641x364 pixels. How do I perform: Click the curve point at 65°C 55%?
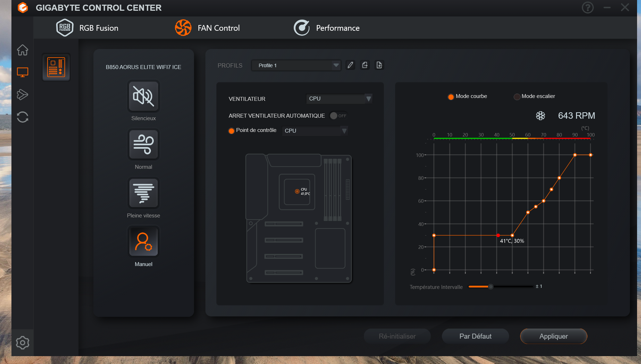coord(536,207)
